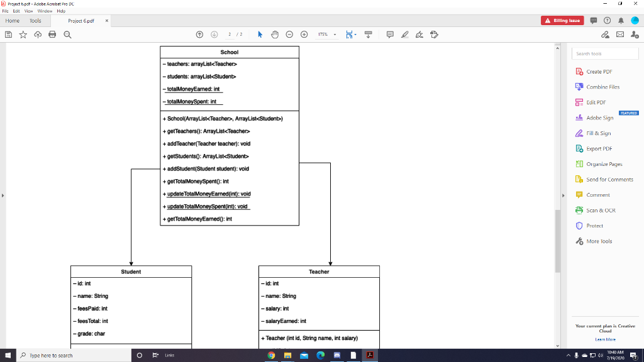The height and width of the screenshot is (362, 644).
Task: Click the document vertical scrollbar
Action: click(x=557, y=241)
